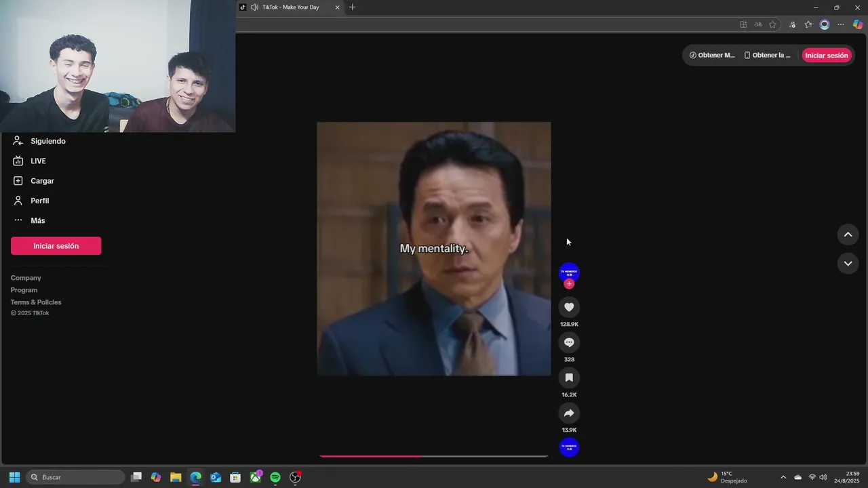Add page to favorites with star icon
This screenshot has height=488, width=868.
pyautogui.click(x=772, y=24)
